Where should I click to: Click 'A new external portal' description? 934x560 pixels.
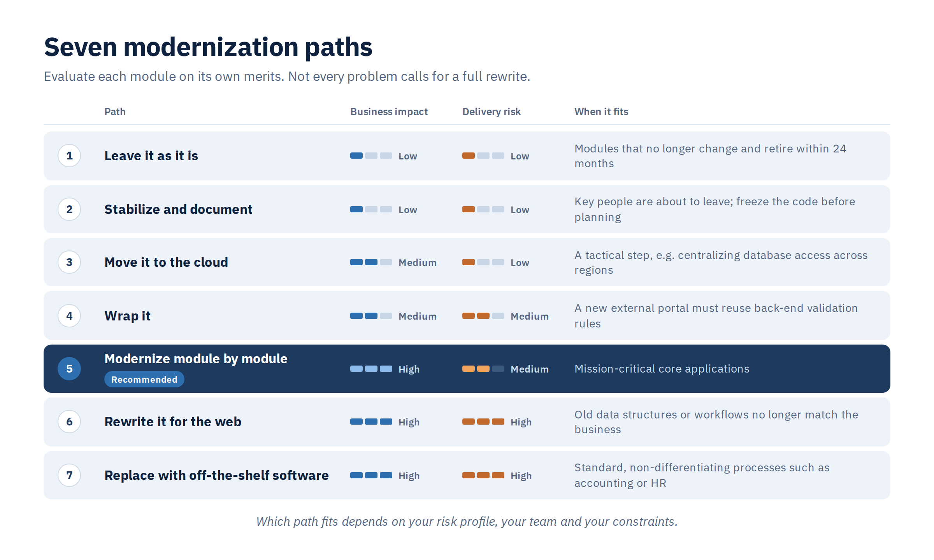[x=716, y=316]
